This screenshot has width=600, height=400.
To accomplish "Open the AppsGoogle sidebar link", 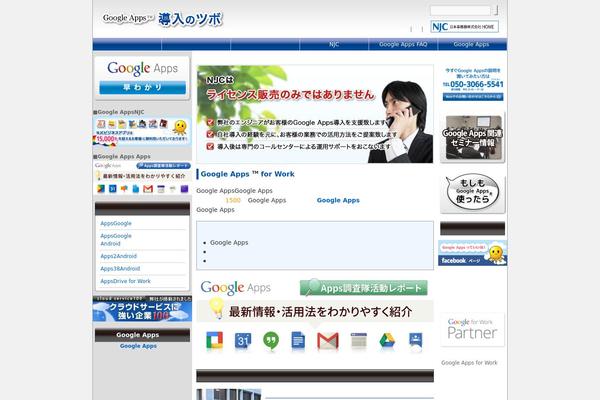I will pyautogui.click(x=116, y=223).
